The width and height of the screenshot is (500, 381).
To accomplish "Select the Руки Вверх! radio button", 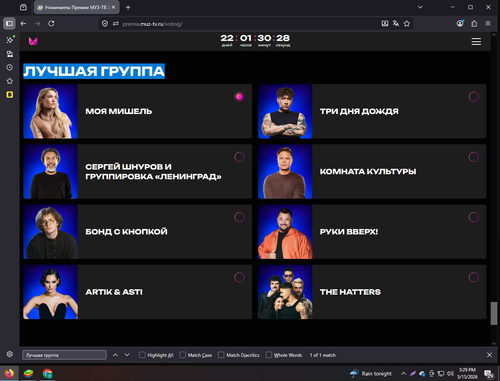I will pyautogui.click(x=474, y=217).
